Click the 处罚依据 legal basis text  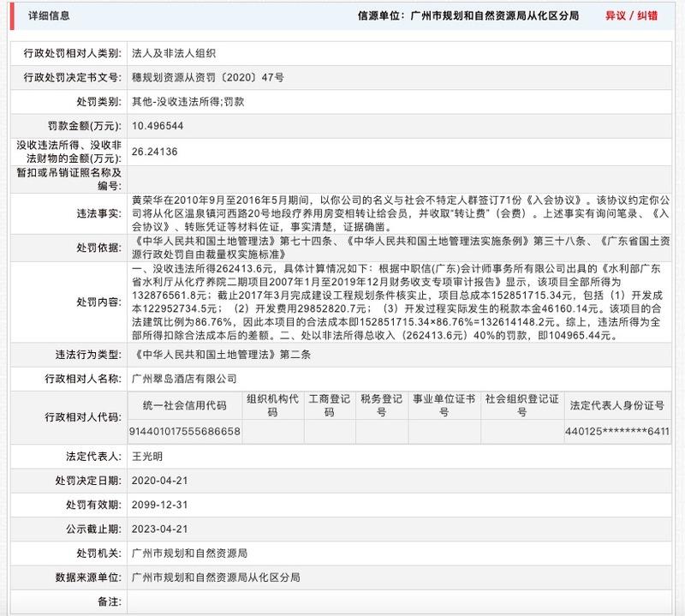[401, 248]
